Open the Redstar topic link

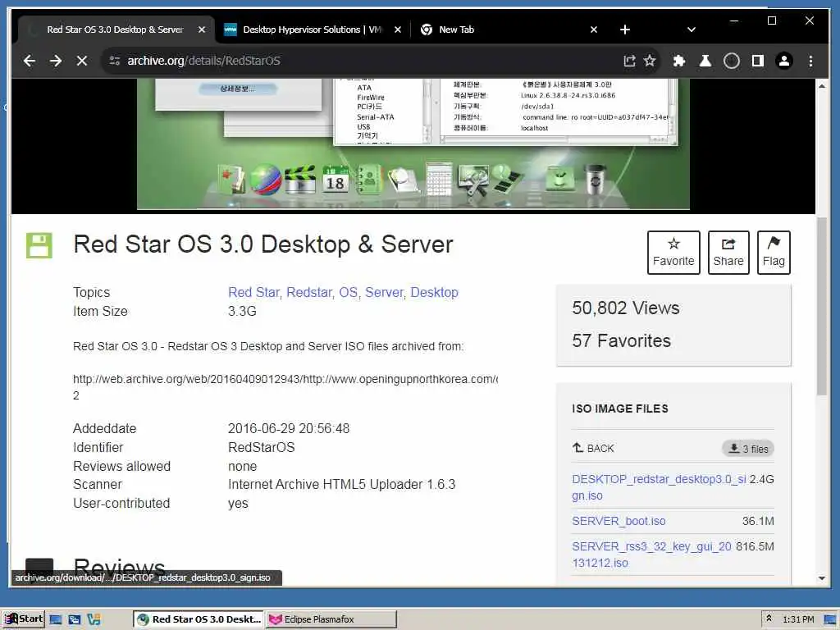(309, 293)
